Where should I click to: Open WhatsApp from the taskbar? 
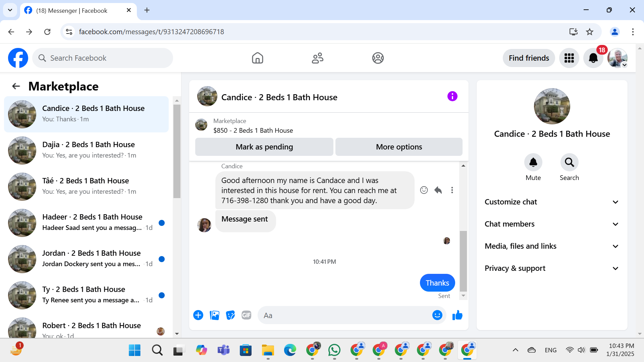tap(334, 350)
